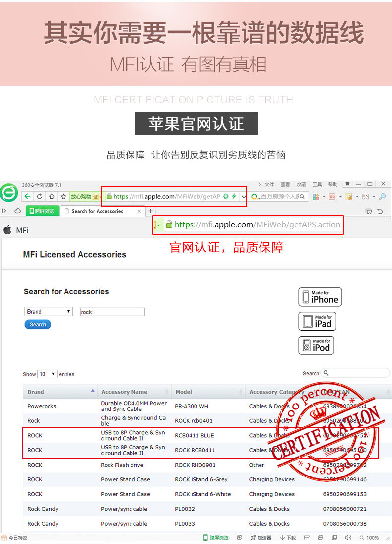This screenshot has width=392, height=544.
Task: Open the Brand search-type dropdown
Action: (x=49, y=312)
